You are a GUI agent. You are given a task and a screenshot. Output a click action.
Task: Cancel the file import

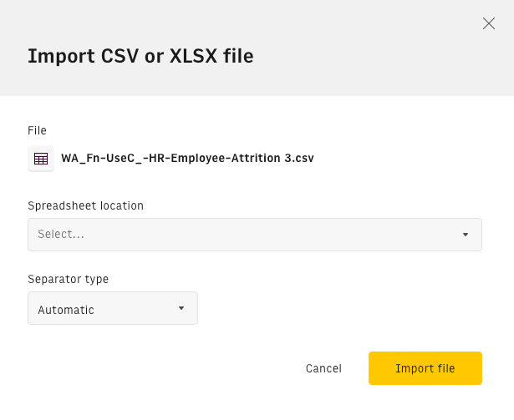pyautogui.click(x=323, y=368)
